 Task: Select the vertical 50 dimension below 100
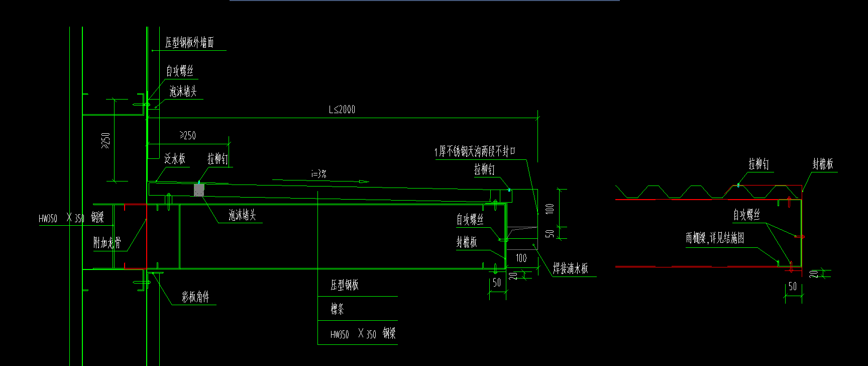[x=550, y=234]
